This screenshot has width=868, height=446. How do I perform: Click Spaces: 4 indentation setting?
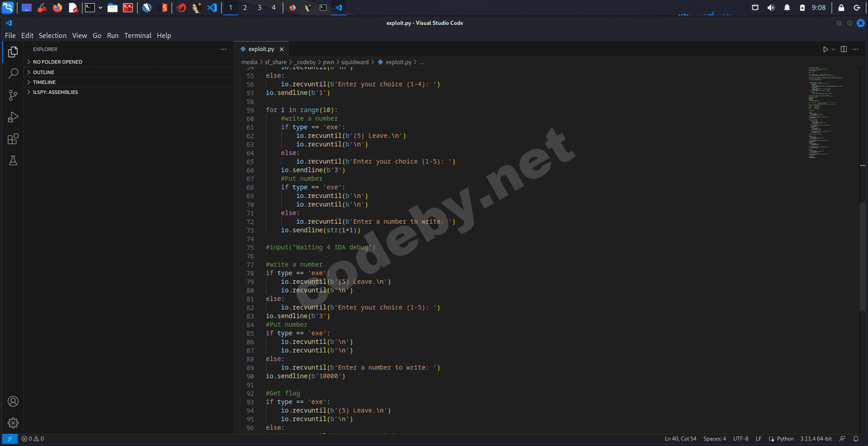coord(714,439)
